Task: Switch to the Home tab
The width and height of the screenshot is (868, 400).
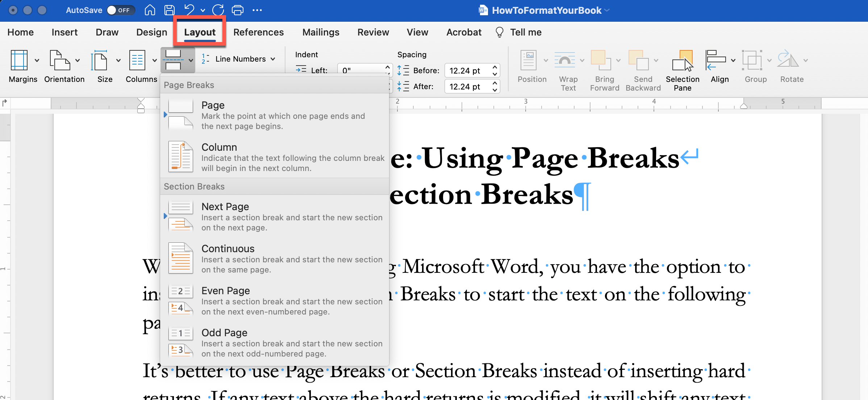Action: point(21,32)
